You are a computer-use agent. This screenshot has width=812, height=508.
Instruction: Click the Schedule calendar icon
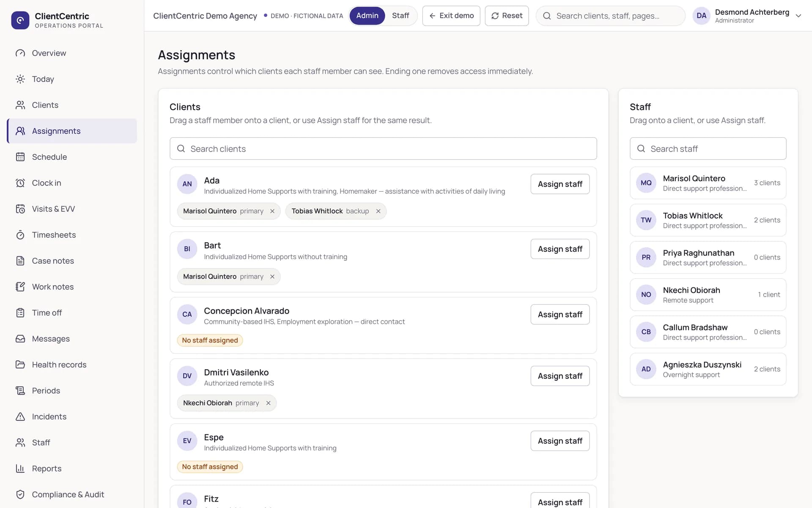pos(20,157)
